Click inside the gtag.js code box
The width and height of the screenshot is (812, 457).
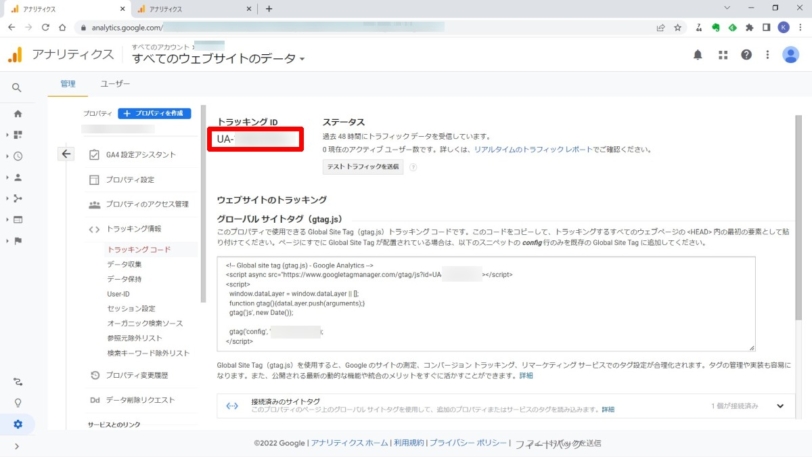tap(486, 304)
